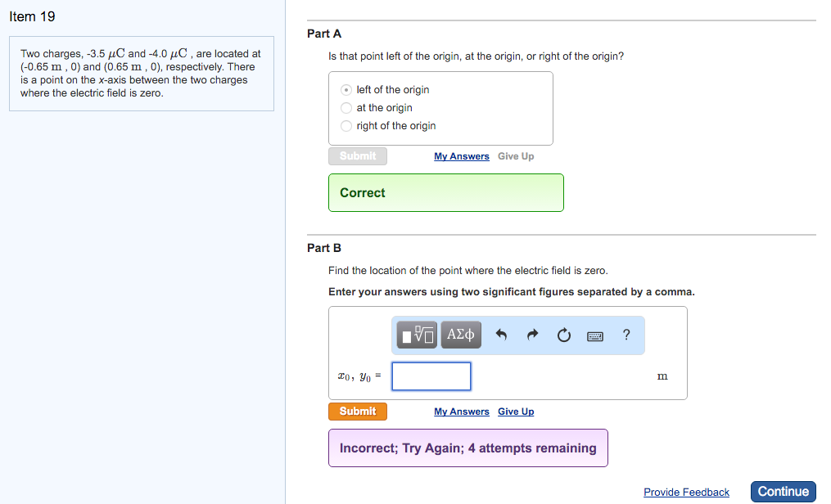The width and height of the screenshot is (831, 504).
Task: Select the 'left of the origin' option
Action: point(347,90)
